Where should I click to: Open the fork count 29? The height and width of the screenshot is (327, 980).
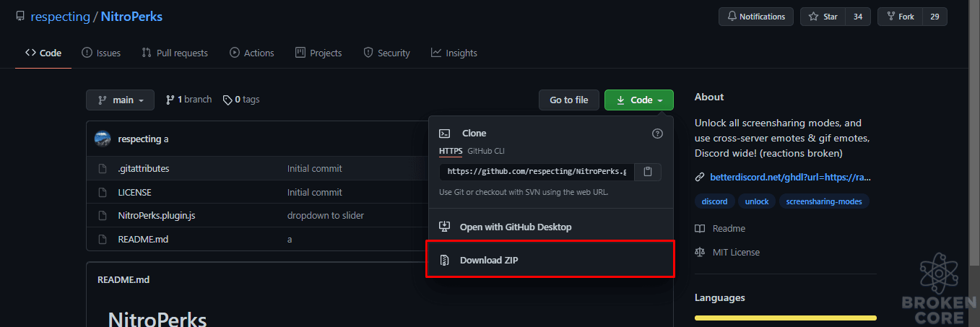935,17
